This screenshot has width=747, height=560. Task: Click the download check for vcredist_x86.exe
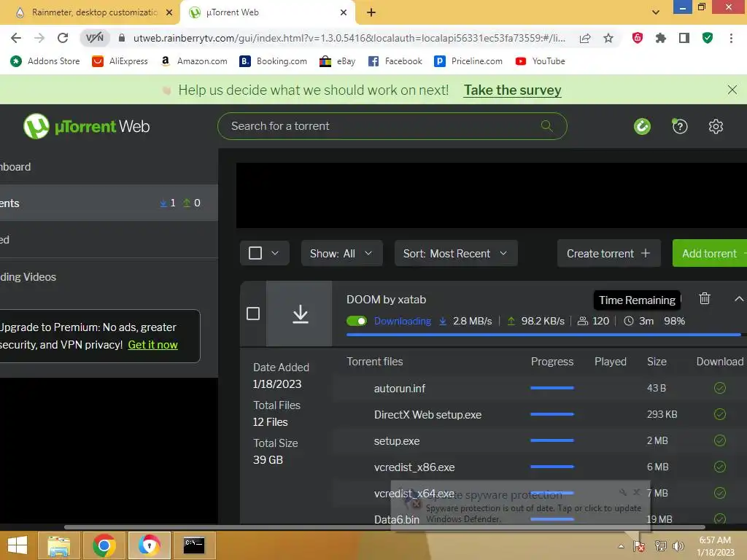tap(720, 467)
